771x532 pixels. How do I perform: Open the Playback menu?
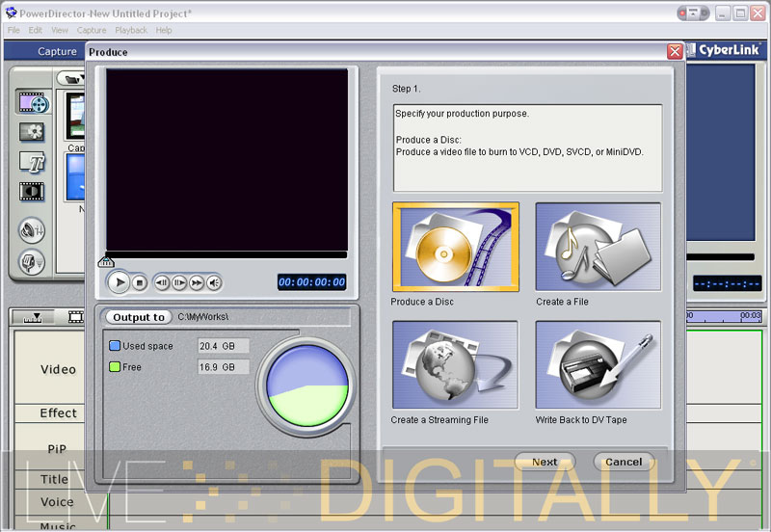[x=131, y=30]
